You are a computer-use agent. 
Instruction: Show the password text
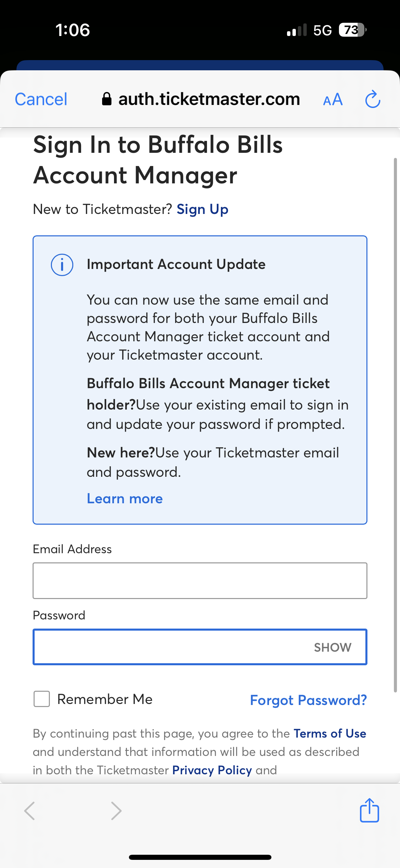(x=332, y=647)
